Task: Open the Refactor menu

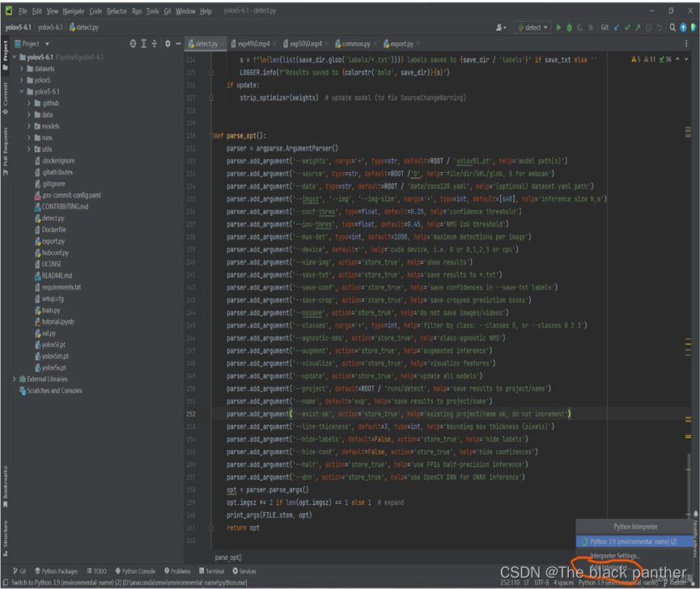Action: (117, 11)
